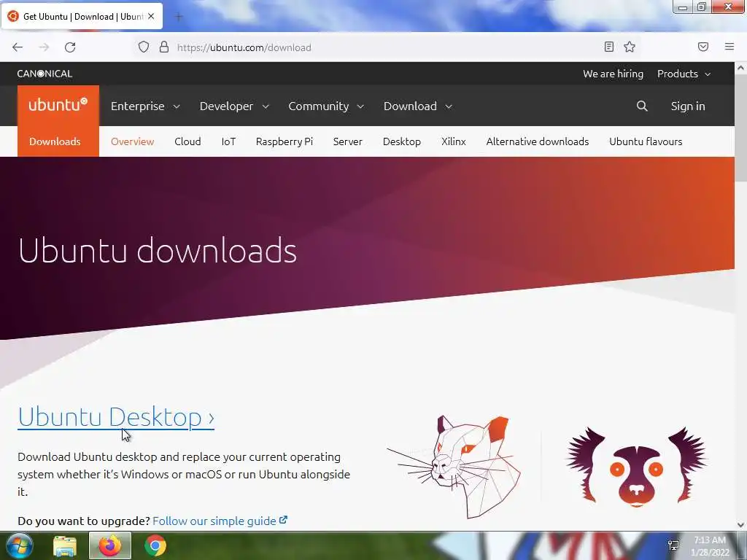Click the page scrollbar up arrow
This screenshot has height=560, width=747.
[x=741, y=68]
